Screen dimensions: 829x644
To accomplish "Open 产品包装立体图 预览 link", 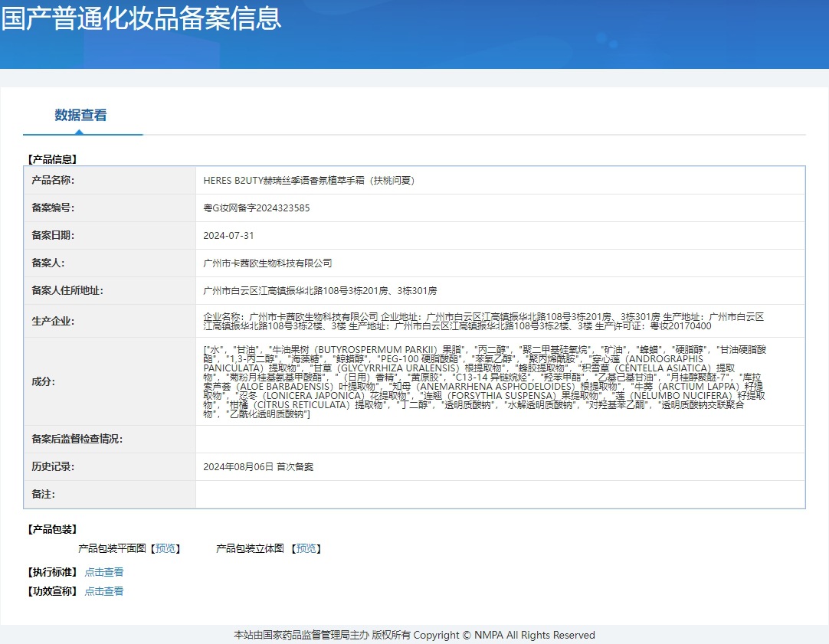I will (x=306, y=549).
